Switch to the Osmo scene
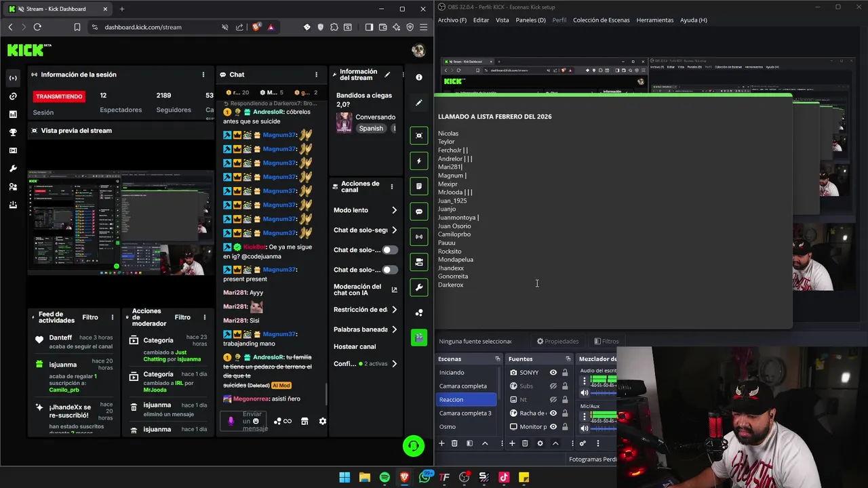The image size is (868, 488). point(467,426)
